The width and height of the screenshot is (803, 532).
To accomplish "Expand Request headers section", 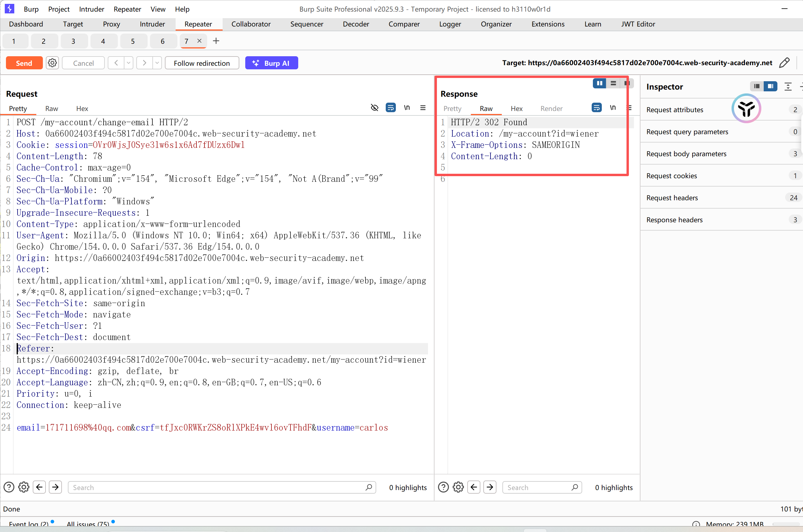I will point(721,198).
